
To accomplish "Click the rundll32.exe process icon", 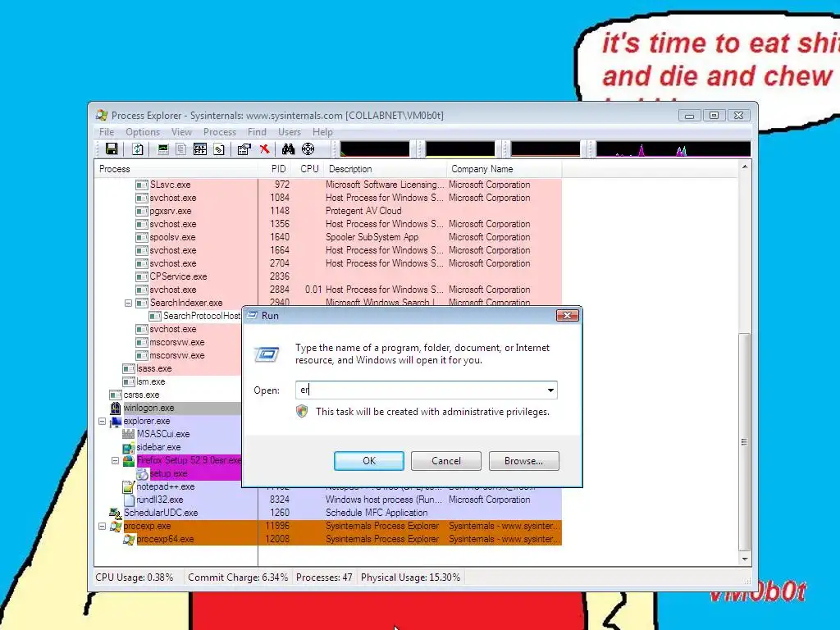I will click(129, 500).
